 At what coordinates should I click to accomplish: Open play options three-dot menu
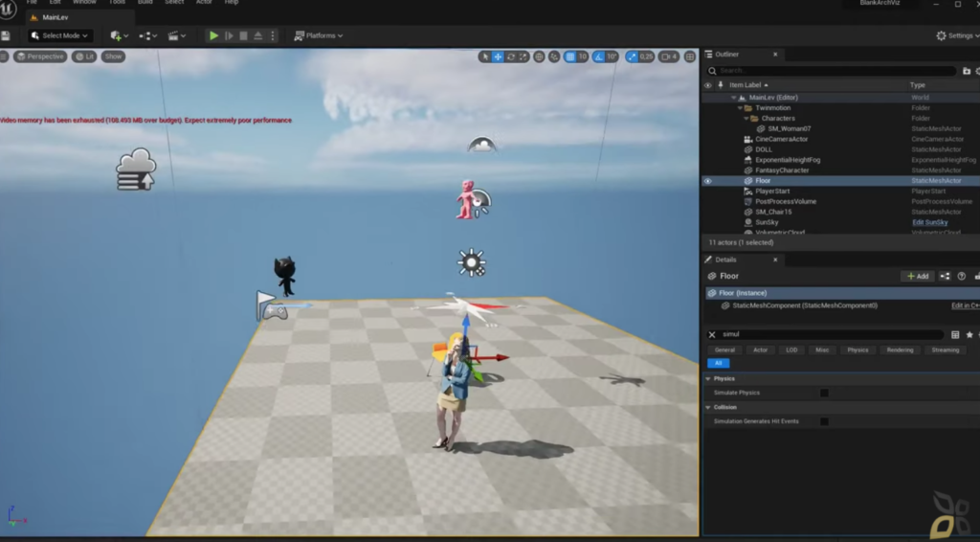tap(273, 35)
